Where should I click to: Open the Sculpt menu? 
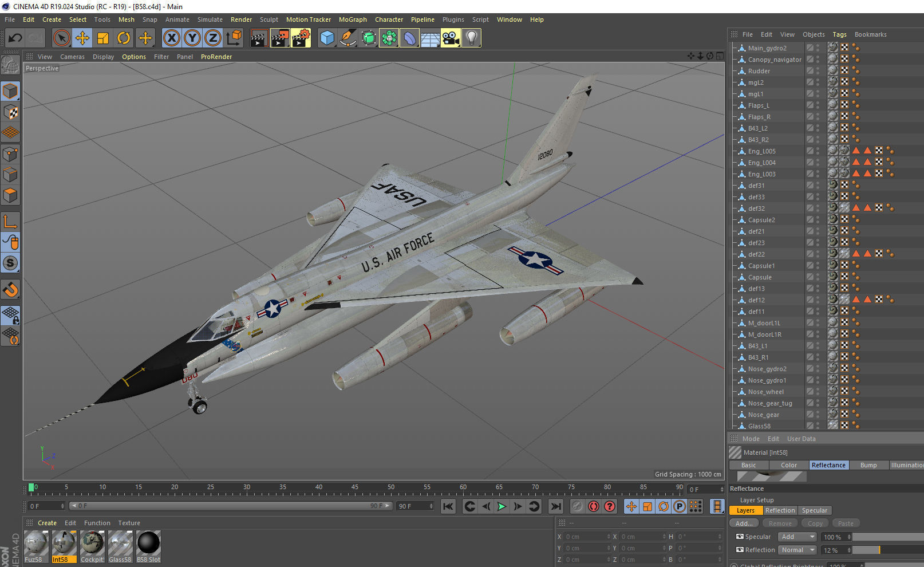[268, 19]
